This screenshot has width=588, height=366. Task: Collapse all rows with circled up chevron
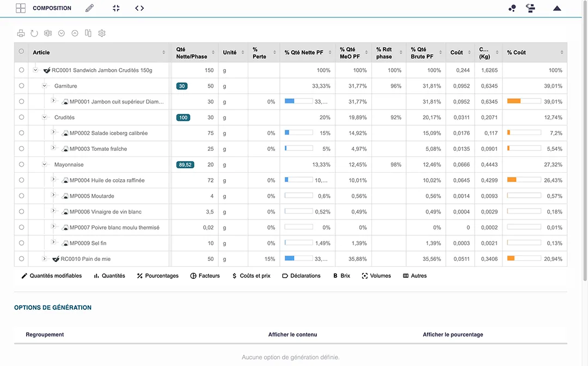(75, 33)
